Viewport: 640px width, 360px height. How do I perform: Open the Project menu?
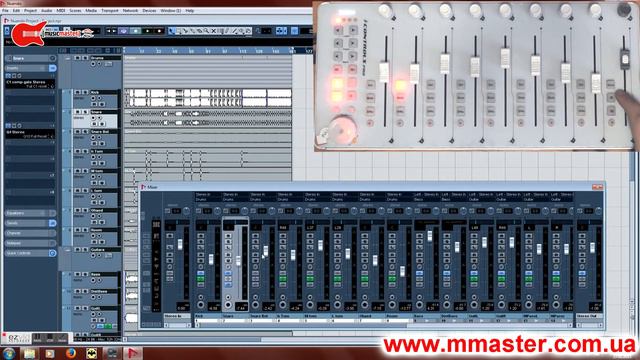click(30, 11)
